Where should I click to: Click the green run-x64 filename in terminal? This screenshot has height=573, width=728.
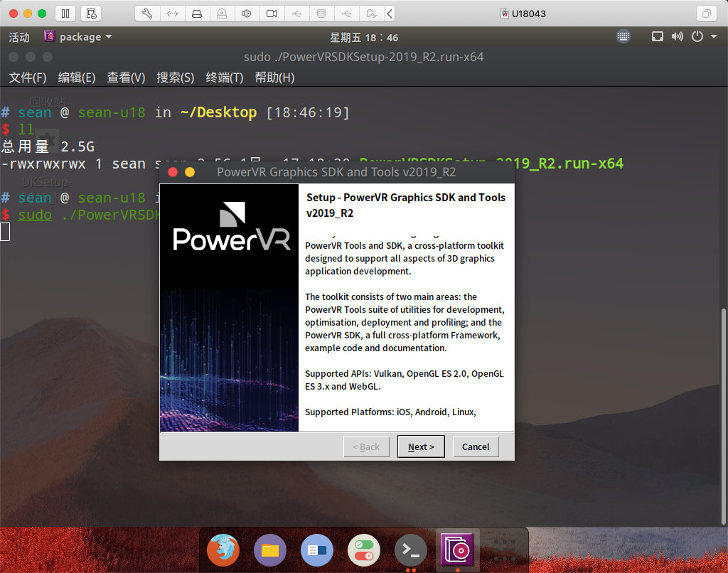[x=492, y=164]
